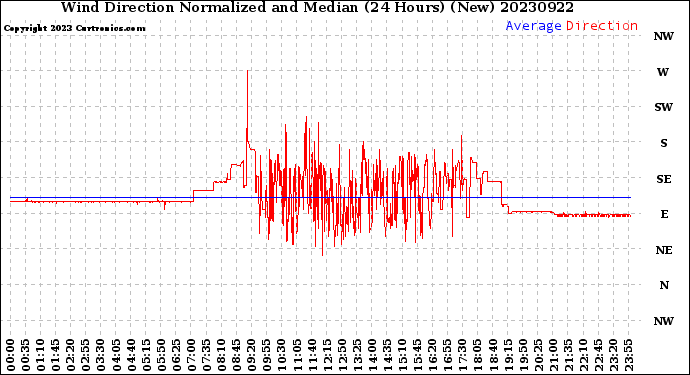Click the 13:25 time axis label

pyautogui.click(x=357, y=355)
